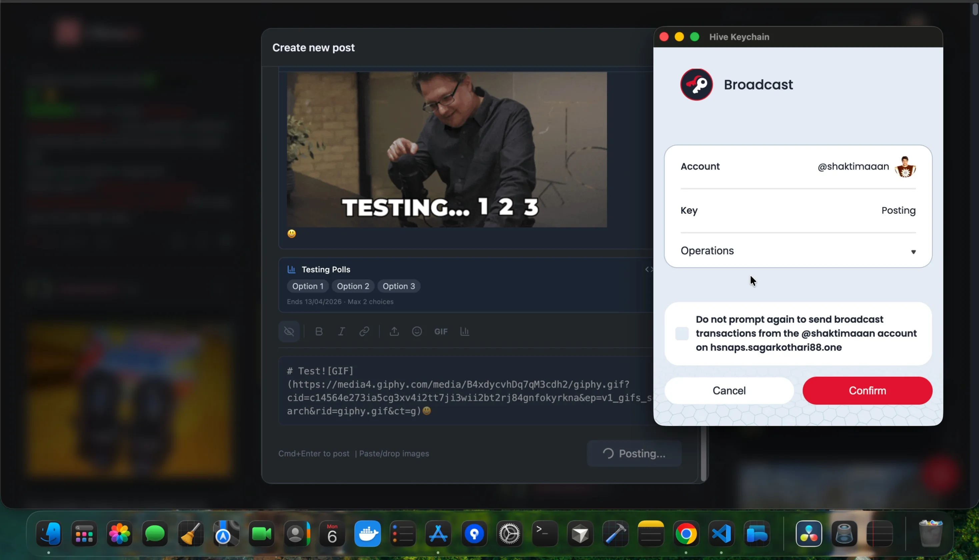Click the upload image icon
The height and width of the screenshot is (560, 979).
(394, 332)
